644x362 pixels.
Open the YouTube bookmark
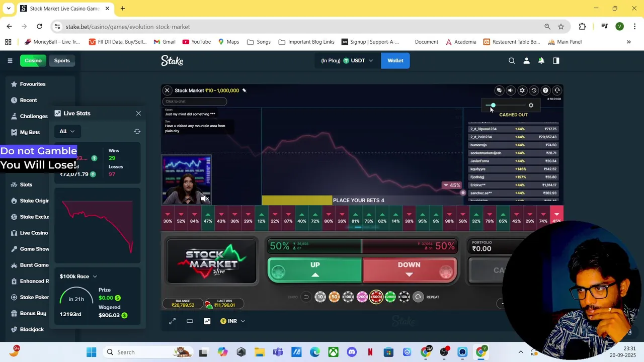197,42
